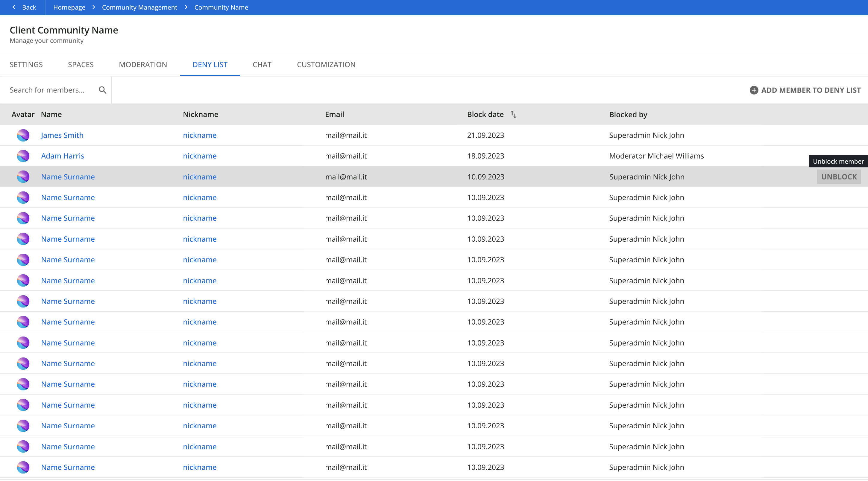Screen dimensions: 868x481
Task: Focus the Search for members field
Action: 51,90
